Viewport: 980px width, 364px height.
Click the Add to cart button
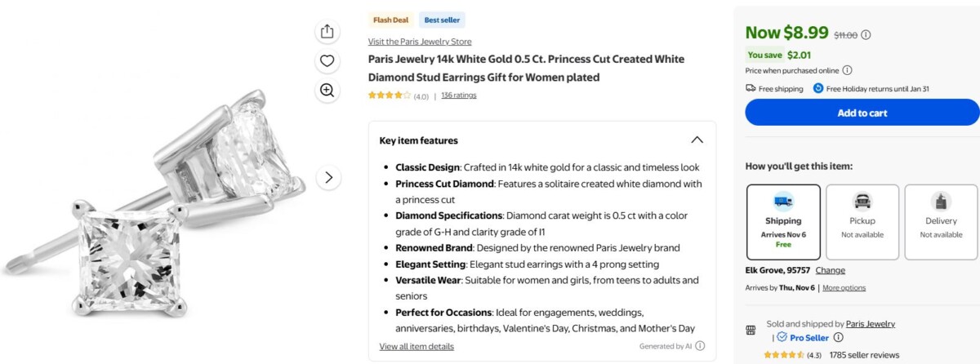tap(862, 113)
